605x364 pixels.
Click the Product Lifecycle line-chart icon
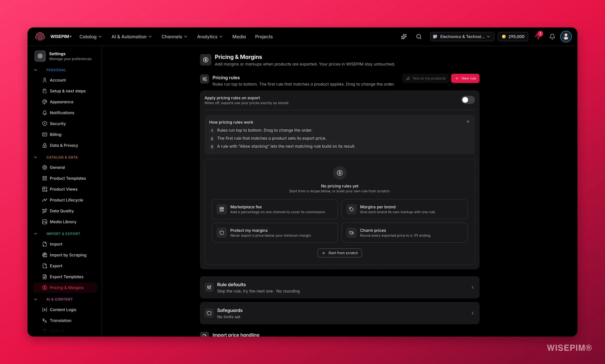[45, 200]
